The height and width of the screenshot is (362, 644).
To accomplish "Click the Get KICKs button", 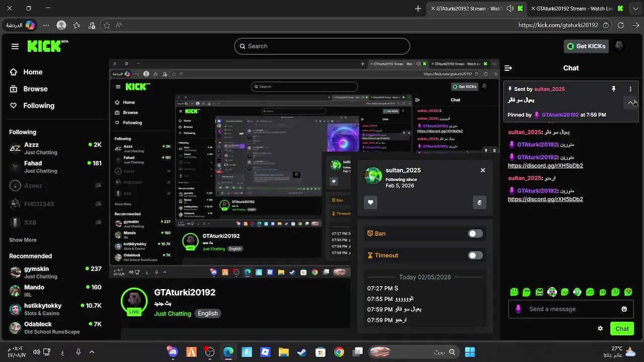I will 586,46.
